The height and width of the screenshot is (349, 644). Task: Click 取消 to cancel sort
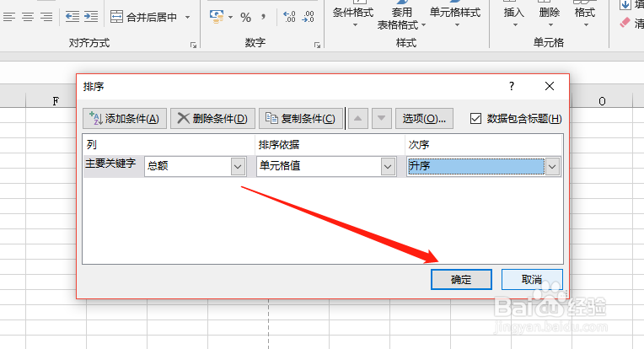(532, 280)
